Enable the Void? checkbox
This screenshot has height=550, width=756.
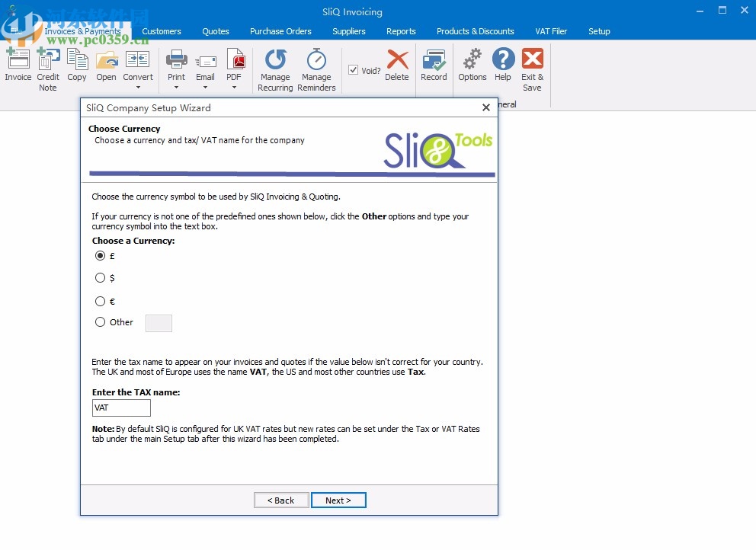(x=354, y=69)
